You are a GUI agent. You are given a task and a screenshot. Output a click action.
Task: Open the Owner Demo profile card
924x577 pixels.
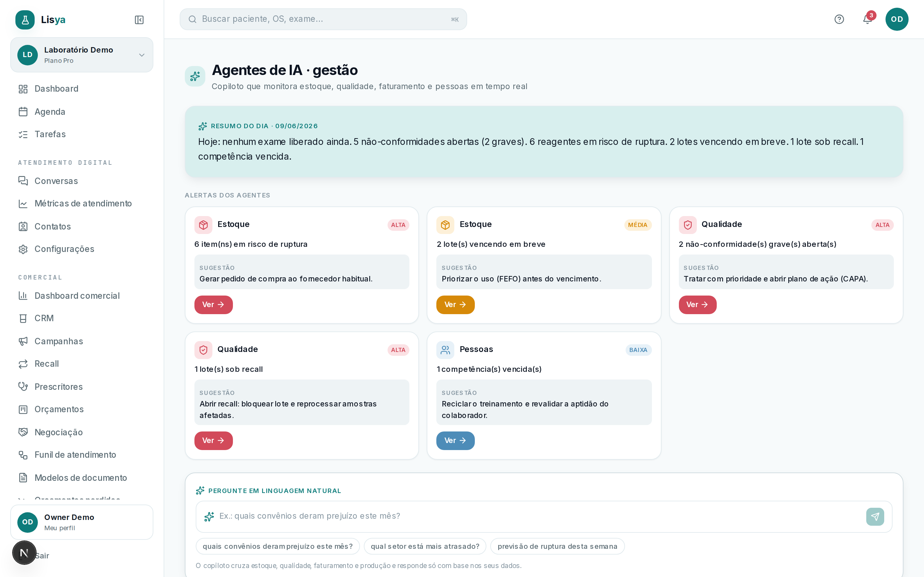click(x=82, y=522)
